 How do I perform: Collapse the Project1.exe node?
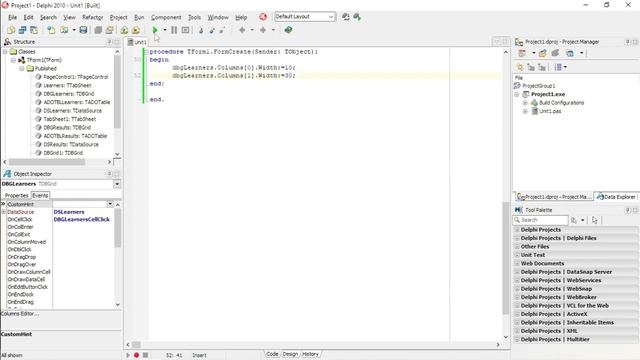point(517,94)
